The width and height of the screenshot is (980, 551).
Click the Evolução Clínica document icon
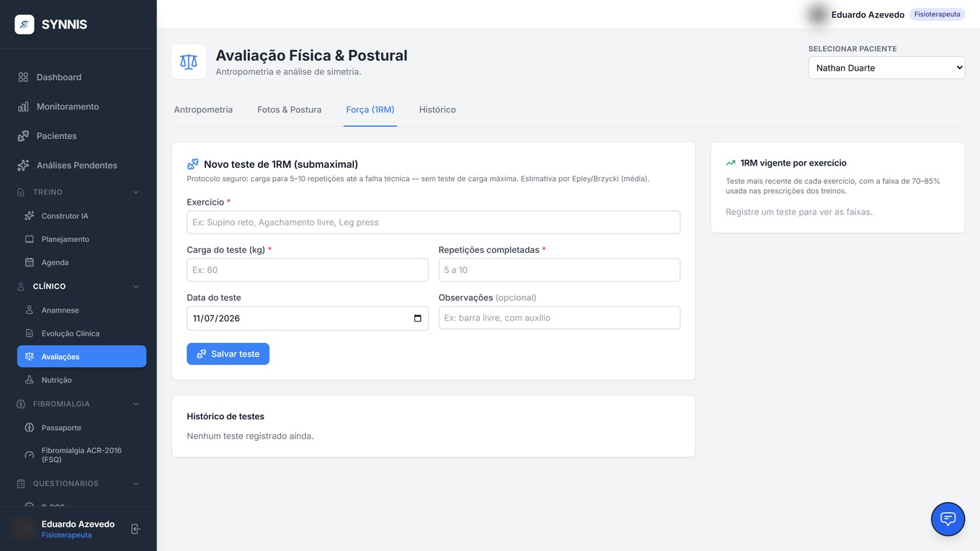(x=30, y=333)
